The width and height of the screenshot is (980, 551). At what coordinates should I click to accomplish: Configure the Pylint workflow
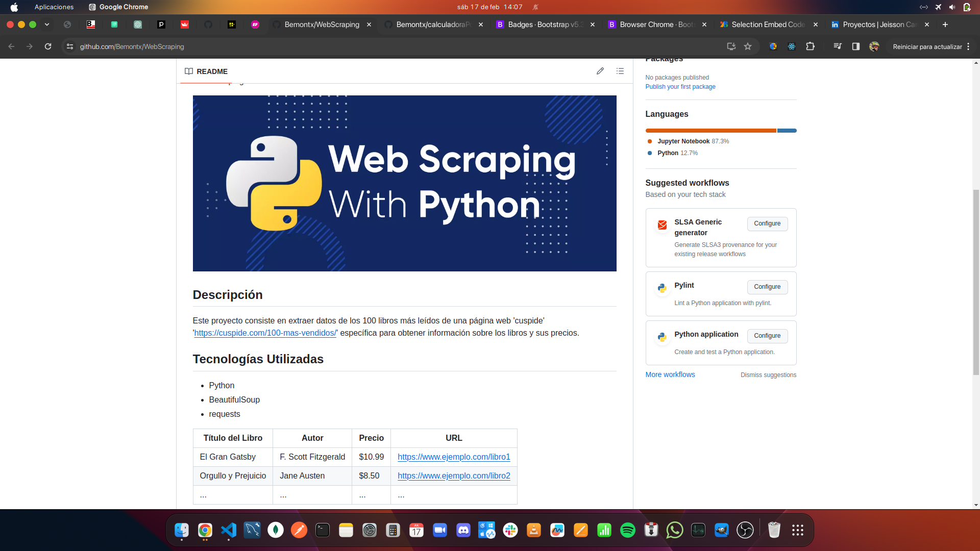tap(767, 287)
